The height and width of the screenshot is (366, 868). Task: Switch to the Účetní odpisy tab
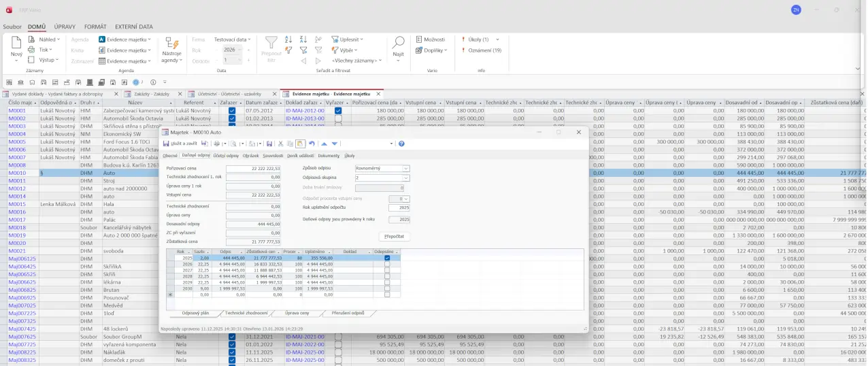[x=226, y=156]
